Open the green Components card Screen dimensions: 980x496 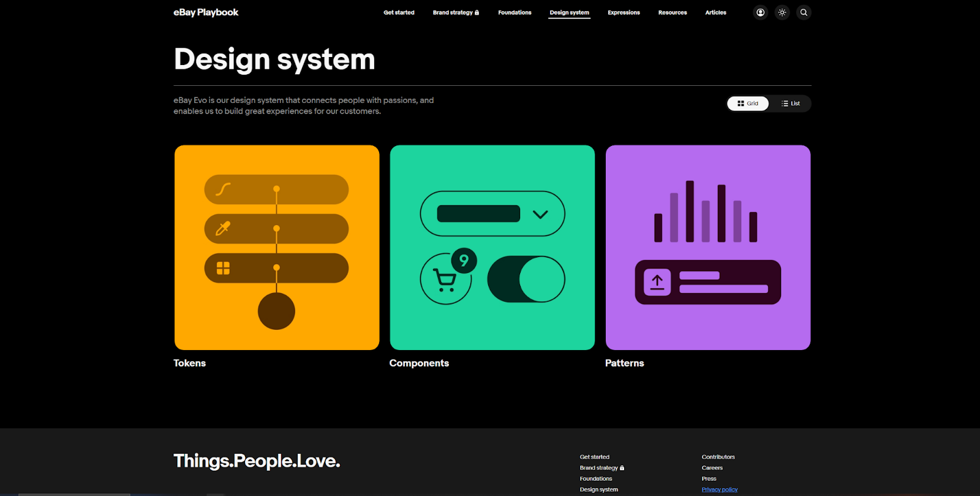[492, 248]
